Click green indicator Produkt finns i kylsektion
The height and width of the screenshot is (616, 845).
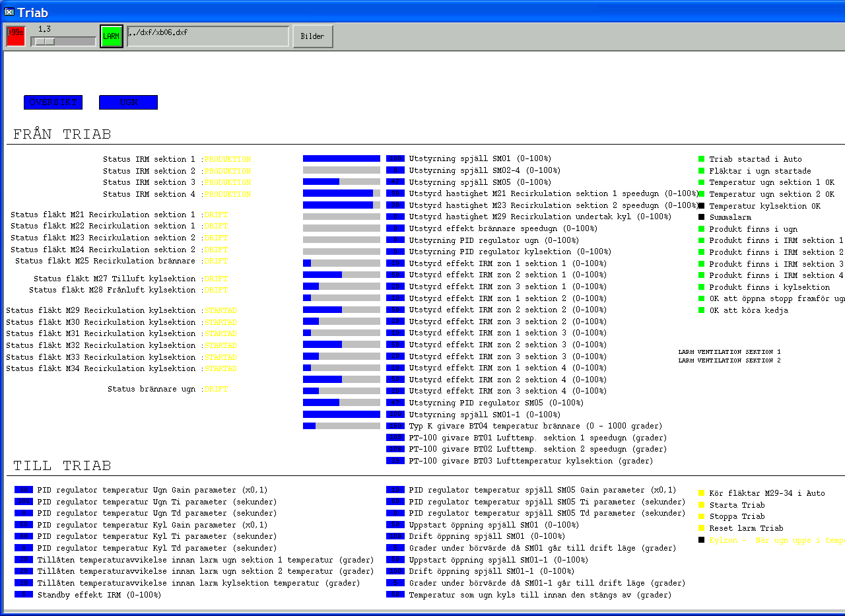pyautogui.click(x=702, y=287)
